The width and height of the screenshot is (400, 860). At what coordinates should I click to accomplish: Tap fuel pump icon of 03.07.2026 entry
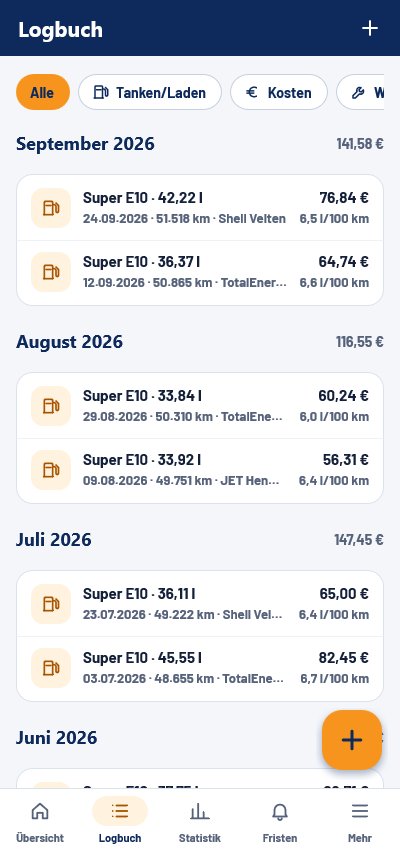click(51, 668)
